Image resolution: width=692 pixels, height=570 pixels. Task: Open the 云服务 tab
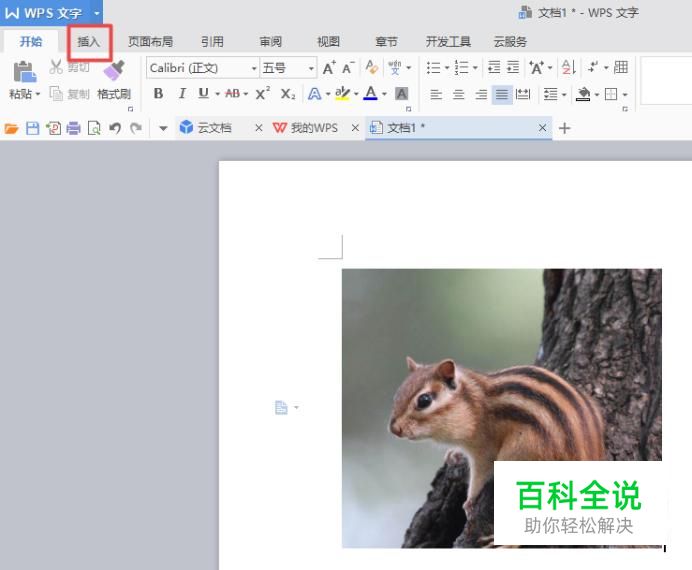[x=510, y=42]
